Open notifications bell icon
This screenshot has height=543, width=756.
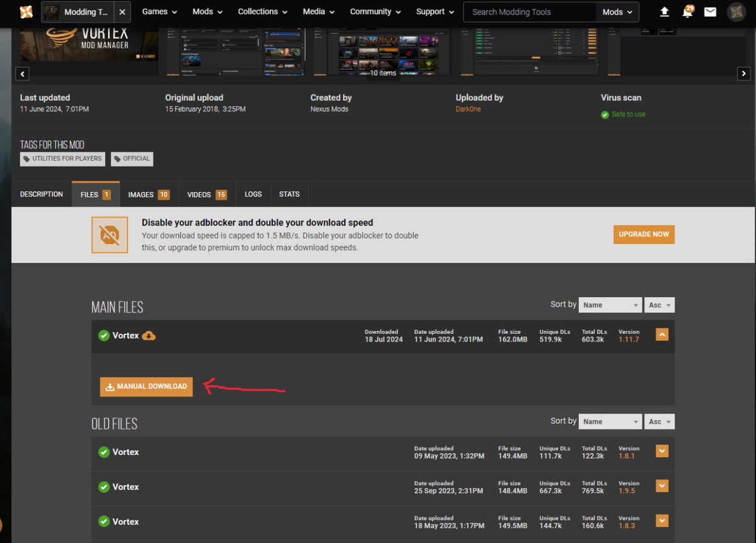[x=687, y=11]
